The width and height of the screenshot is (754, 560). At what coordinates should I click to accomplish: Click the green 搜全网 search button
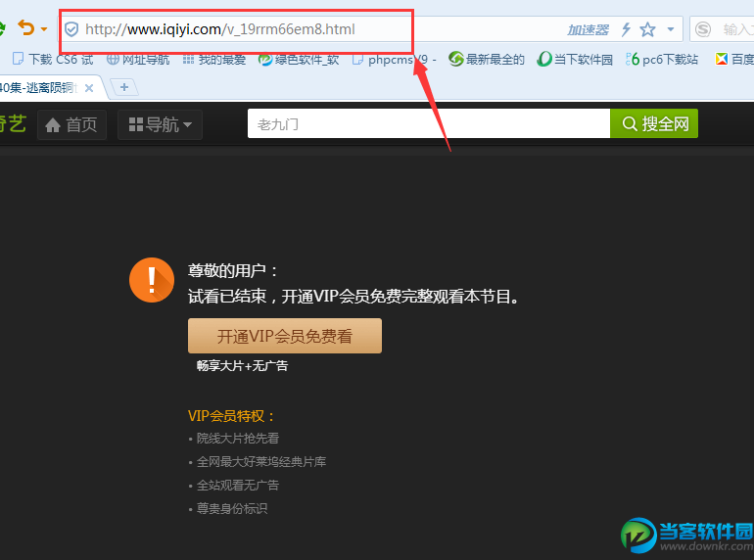(654, 123)
